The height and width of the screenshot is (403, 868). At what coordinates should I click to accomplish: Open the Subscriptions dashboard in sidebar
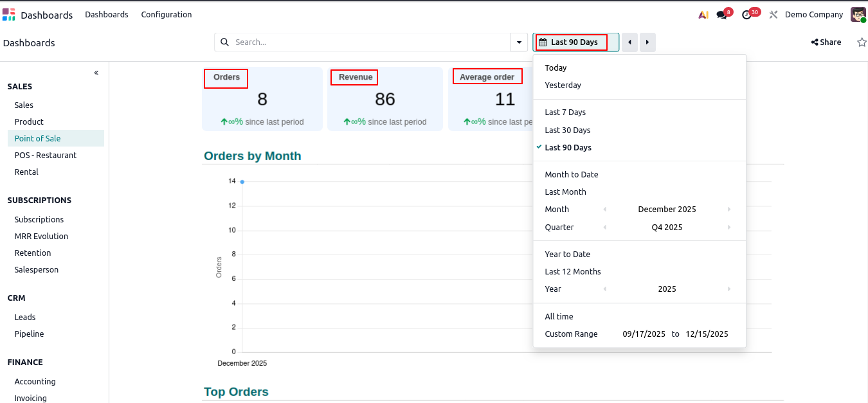click(x=39, y=220)
